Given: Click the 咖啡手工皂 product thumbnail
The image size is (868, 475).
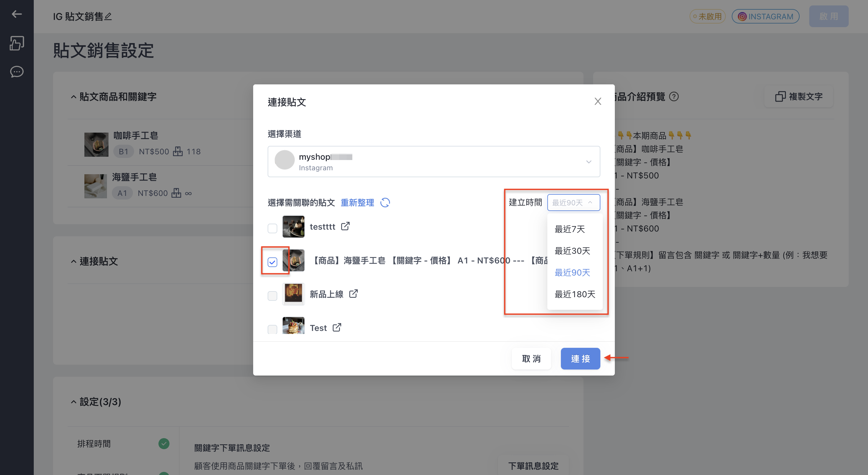Looking at the screenshot, I should (96, 145).
